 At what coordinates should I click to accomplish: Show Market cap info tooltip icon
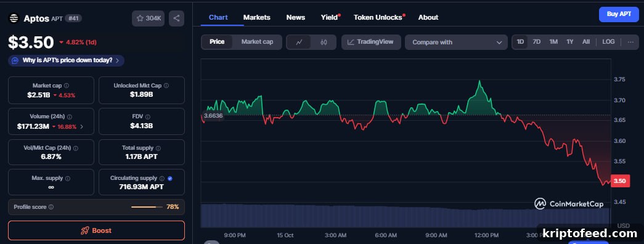[67, 86]
